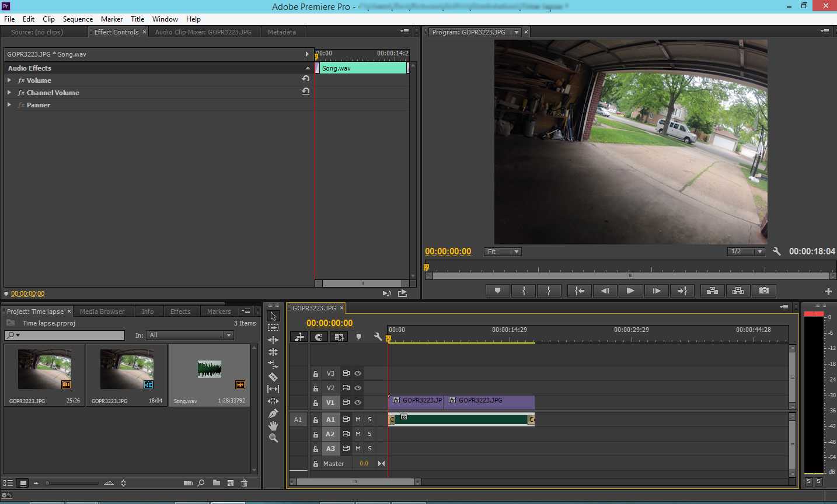The height and width of the screenshot is (504, 837).
Task: Open the Program monitor button editor plus
Action: click(x=828, y=291)
